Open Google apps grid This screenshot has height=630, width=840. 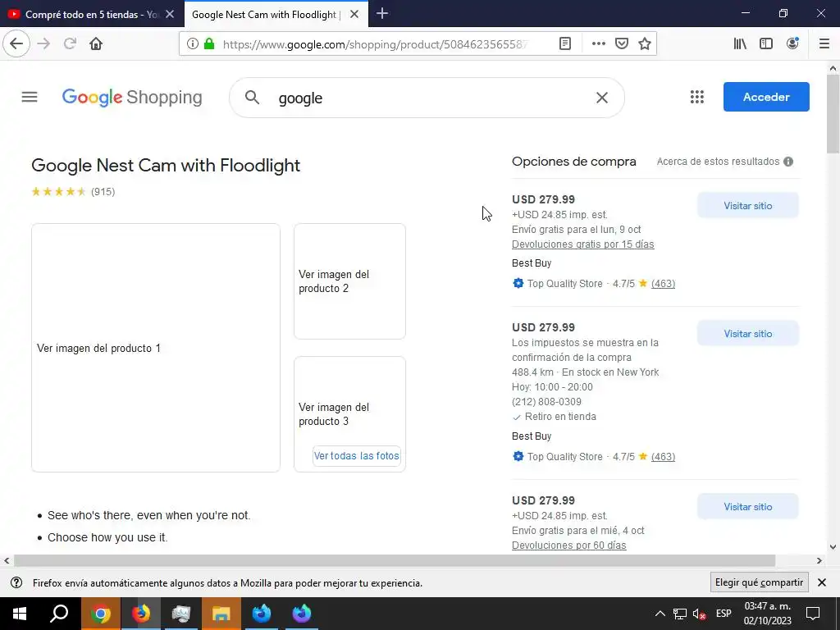pos(696,97)
